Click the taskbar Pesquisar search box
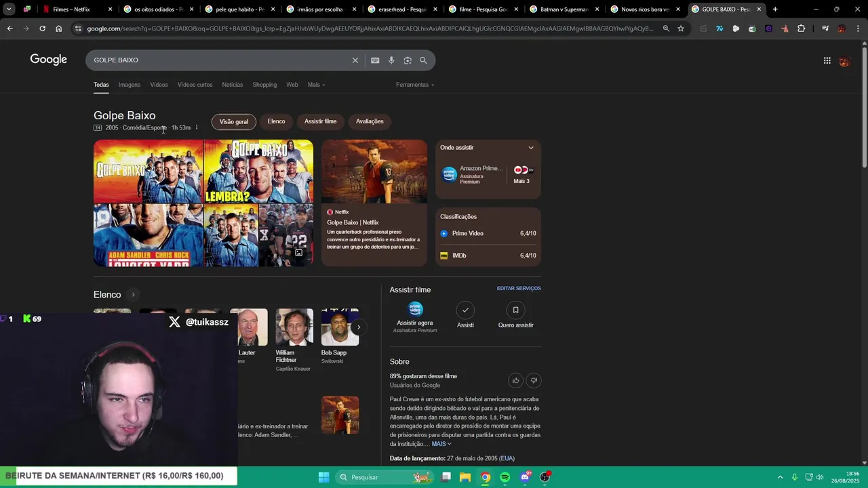This screenshot has width=868, height=488. (x=383, y=477)
